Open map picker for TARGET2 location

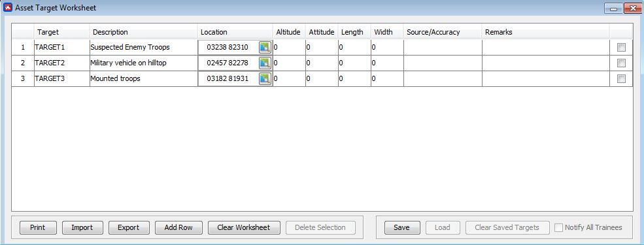[x=265, y=63]
